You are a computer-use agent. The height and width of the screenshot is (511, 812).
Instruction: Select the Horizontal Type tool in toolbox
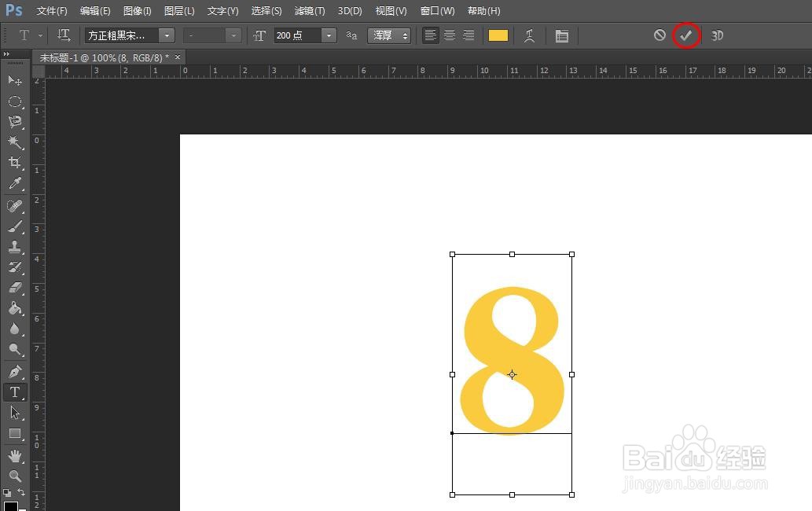[14, 392]
